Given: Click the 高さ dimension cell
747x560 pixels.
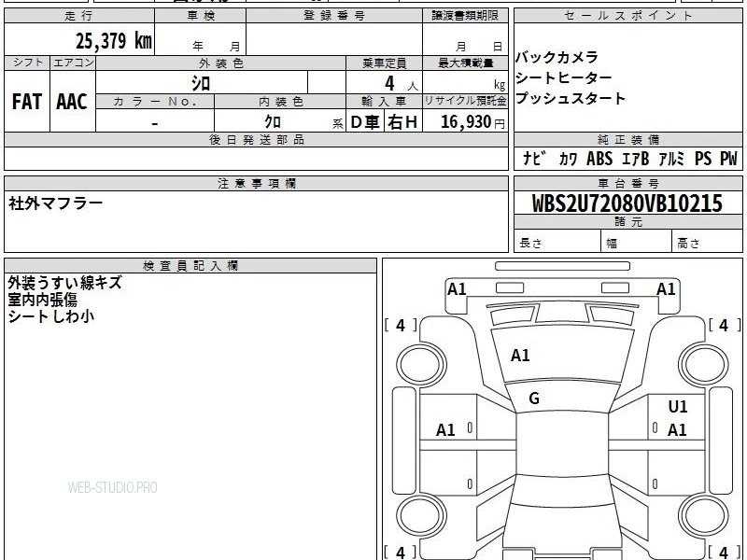Looking at the screenshot, I should click(708, 241).
